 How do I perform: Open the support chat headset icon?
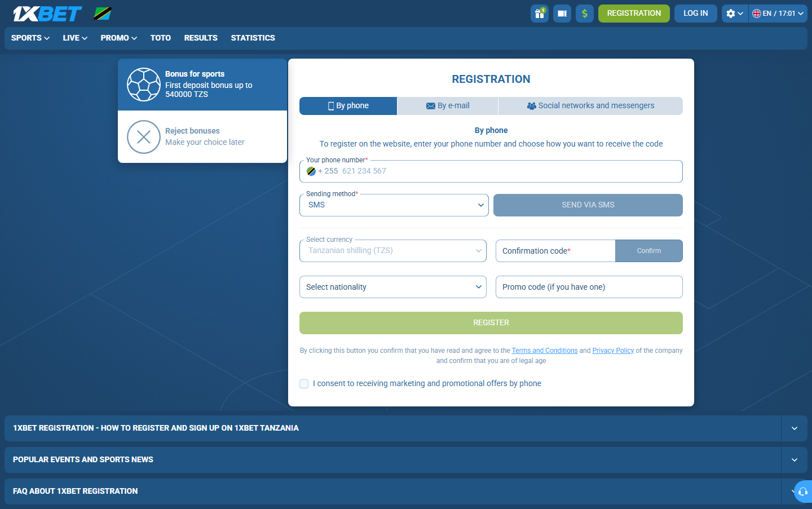[803, 492]
